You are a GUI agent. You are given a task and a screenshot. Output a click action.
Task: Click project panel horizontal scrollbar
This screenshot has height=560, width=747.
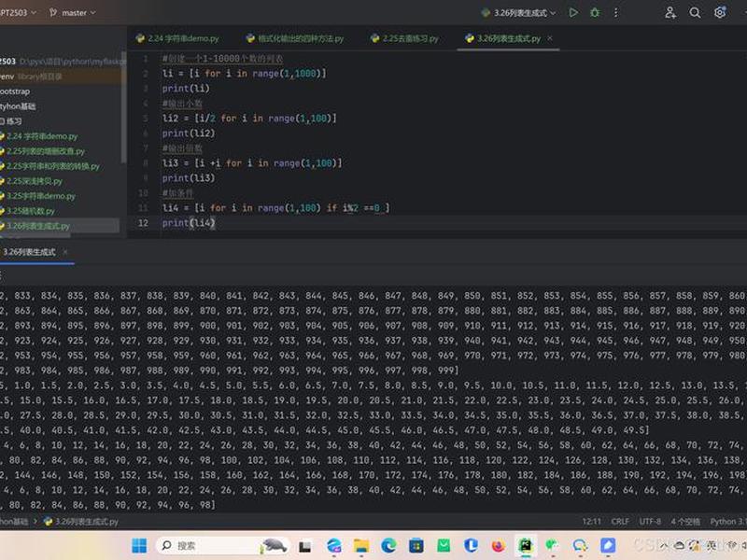pyautogui.click(x=35, y=235)
